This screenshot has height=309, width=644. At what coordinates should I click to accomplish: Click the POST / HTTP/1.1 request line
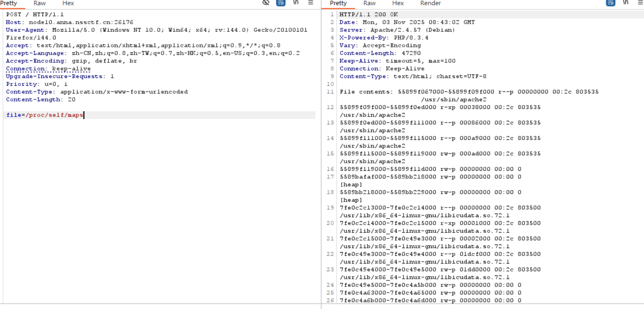(35, 15)
